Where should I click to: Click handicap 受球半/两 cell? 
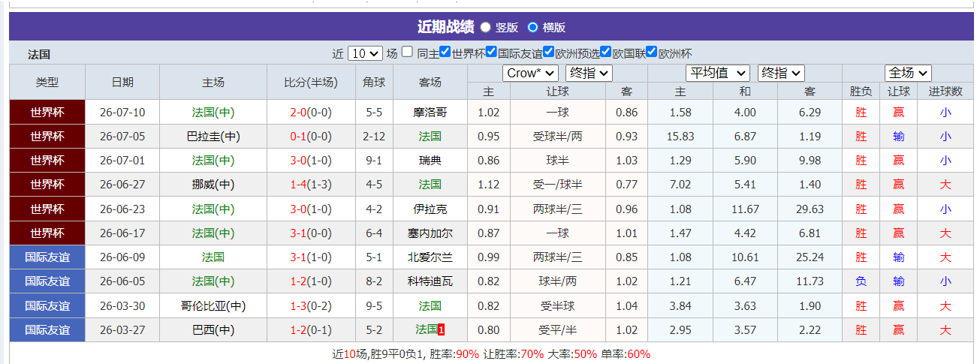tap(558, 137)
